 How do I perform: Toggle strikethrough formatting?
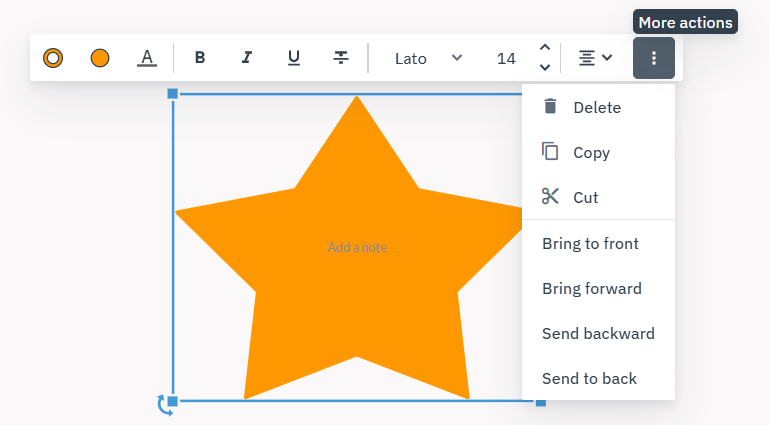[x=341, y=58]
